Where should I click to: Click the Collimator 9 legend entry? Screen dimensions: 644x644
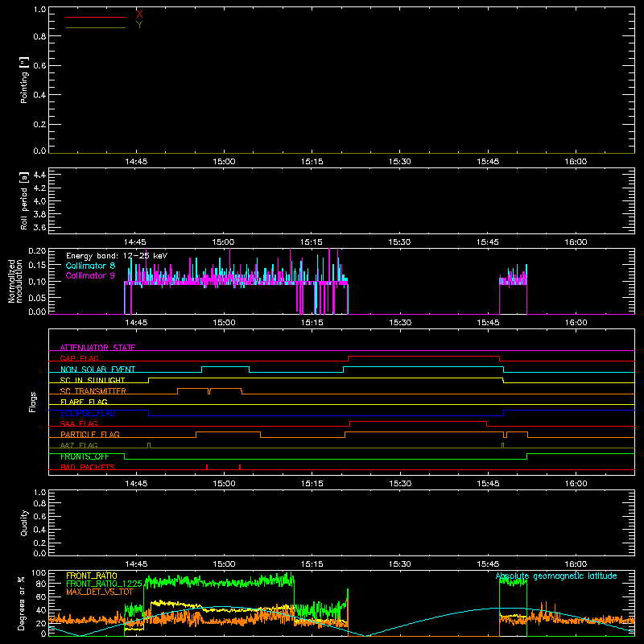[90, 275]
